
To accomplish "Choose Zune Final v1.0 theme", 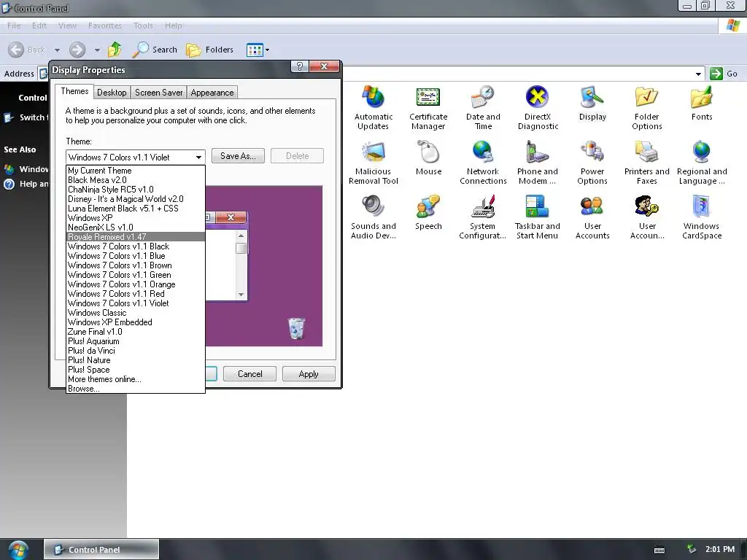I will 135,332.
